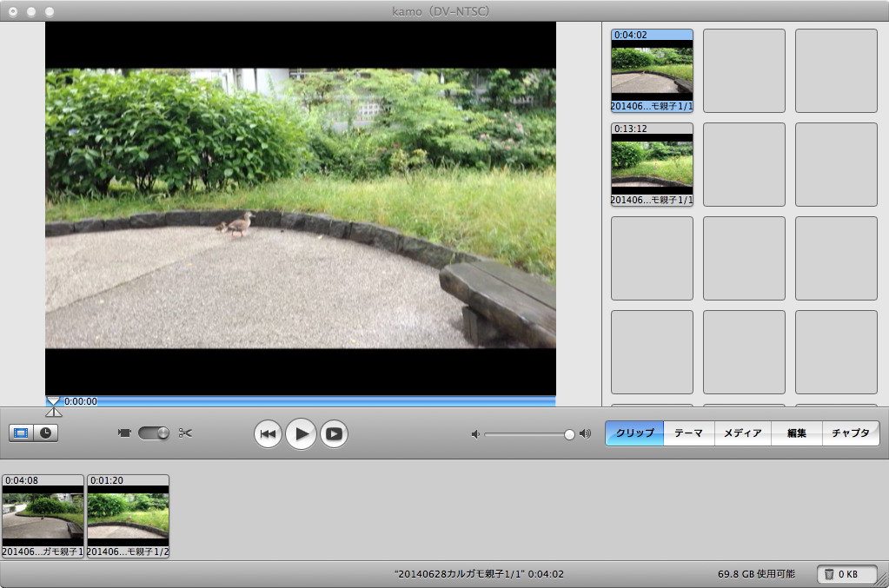Rewind to the beginning of movie
Viewport: 889px width, 588px height.
tap(269, 433)
